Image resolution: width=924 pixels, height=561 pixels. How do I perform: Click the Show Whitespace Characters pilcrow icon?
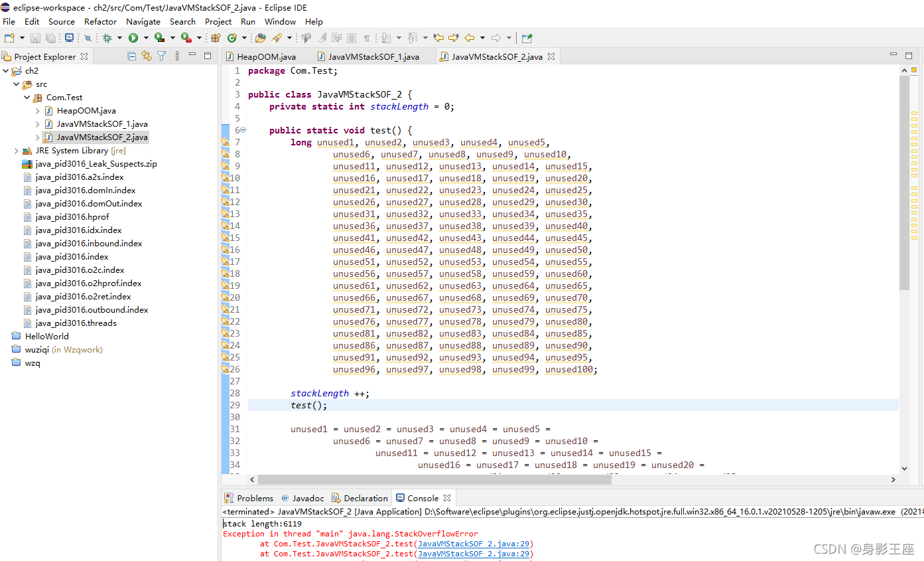[x=366, y=38]
